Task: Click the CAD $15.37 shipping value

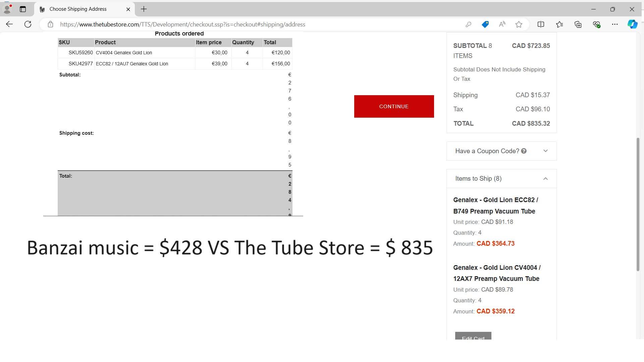Action: click(x=533, y=95)
